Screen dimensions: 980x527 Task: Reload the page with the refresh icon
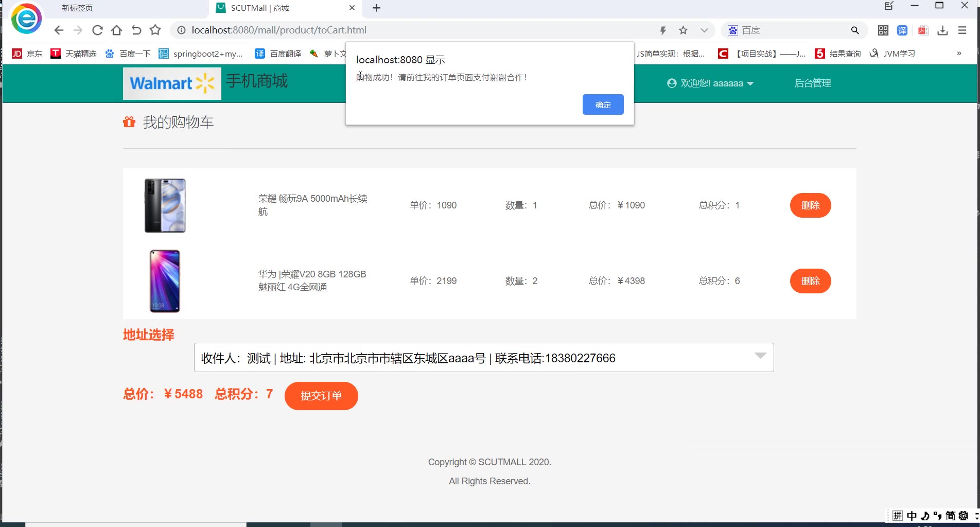click(97, 30)
